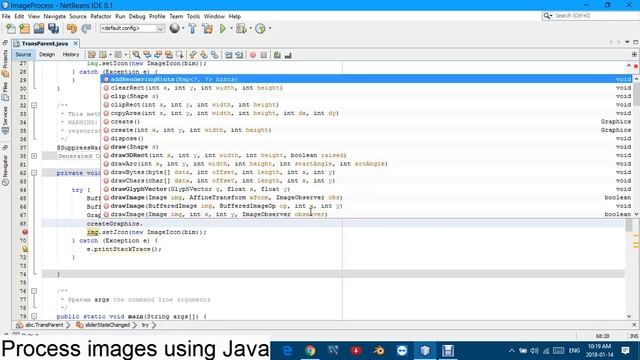The height and width of the screenshot is (360, 640).
Task: Click the Find Previous Occurrence icon
Action: 147,55
